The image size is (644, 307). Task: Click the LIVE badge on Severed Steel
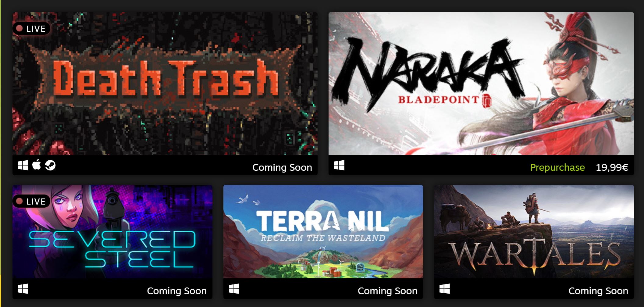[31, 201]
